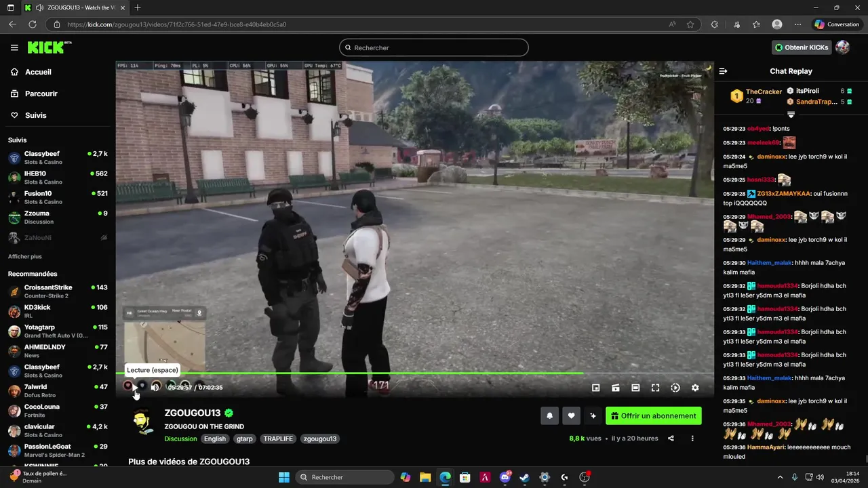
Task: Click the Obtenir KICKs button
Action: pos(802,47)
